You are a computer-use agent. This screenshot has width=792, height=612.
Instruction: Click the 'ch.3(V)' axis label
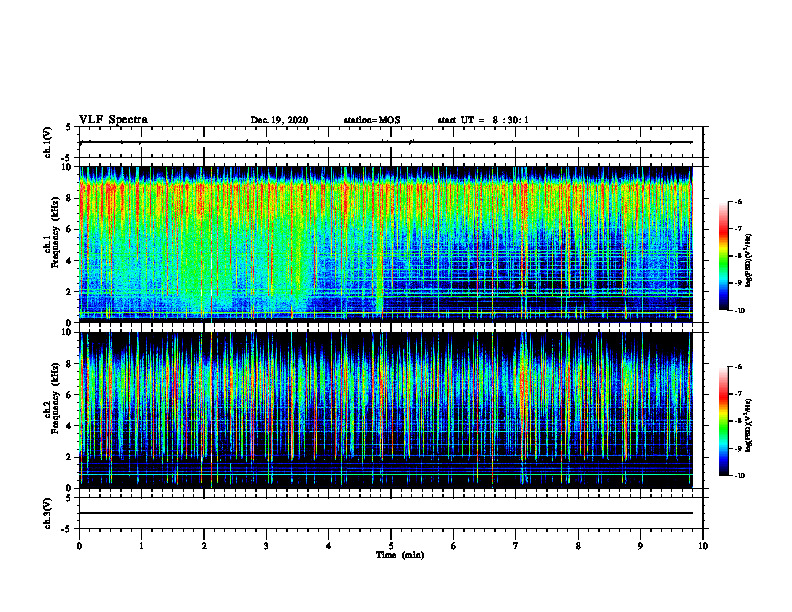(x=48, y=514)
